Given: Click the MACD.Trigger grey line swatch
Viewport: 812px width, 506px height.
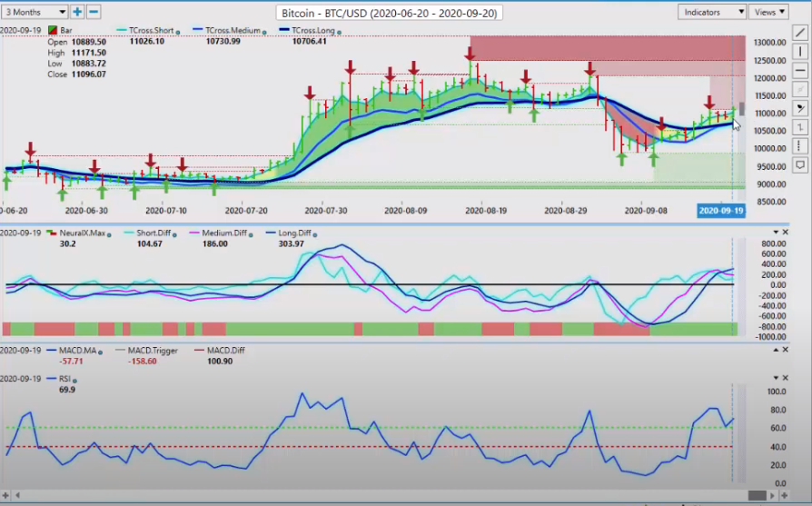Looking at the screenshot, I should 120,351.
